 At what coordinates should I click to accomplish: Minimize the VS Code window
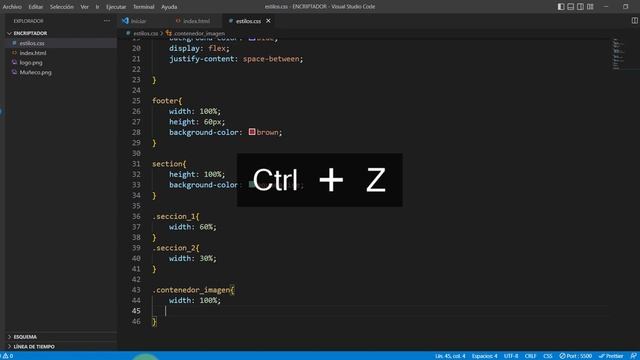coord(606,7)
